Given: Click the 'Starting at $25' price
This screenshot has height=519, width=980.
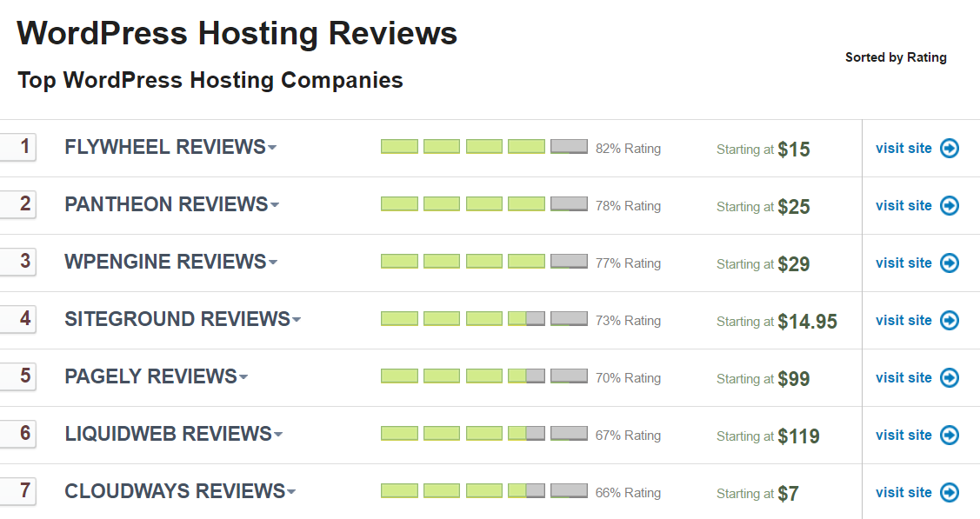Looking at the screenshot, I should [x=763, y=207].
